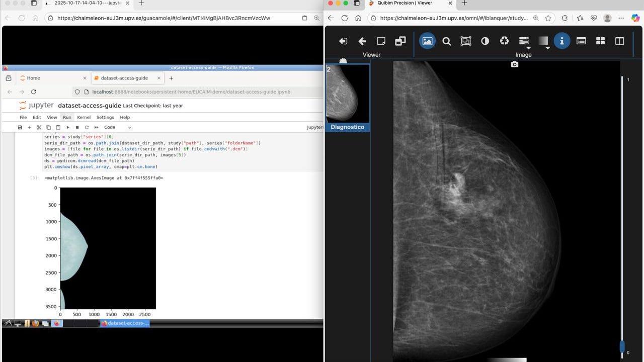The height and width of the screenshot is (362, 644).
Task: Click the Jupyter logo link
Action: click(36, 106)
